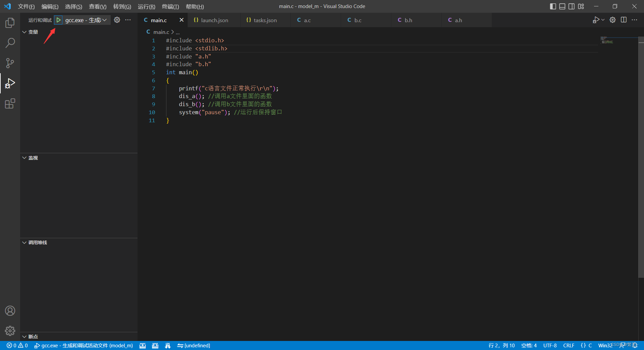Click cursor position 行 2, 列 10
This screenshot has width=644, height=350.
pos(501,346)
